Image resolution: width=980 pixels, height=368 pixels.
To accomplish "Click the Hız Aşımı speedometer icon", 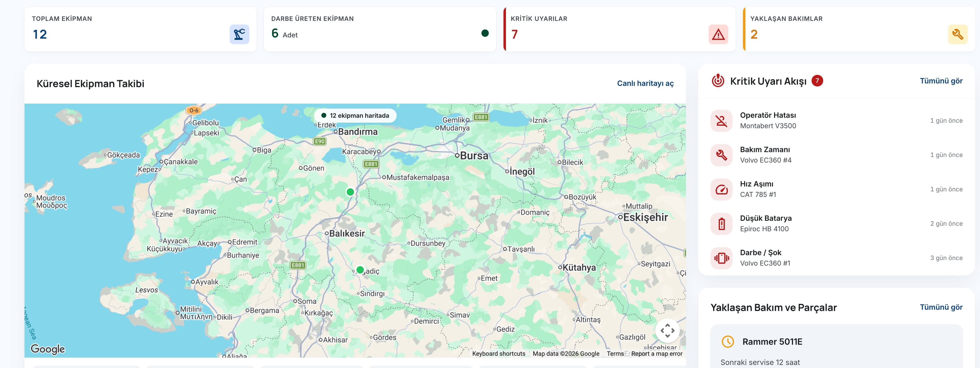I will click(721, 189).
